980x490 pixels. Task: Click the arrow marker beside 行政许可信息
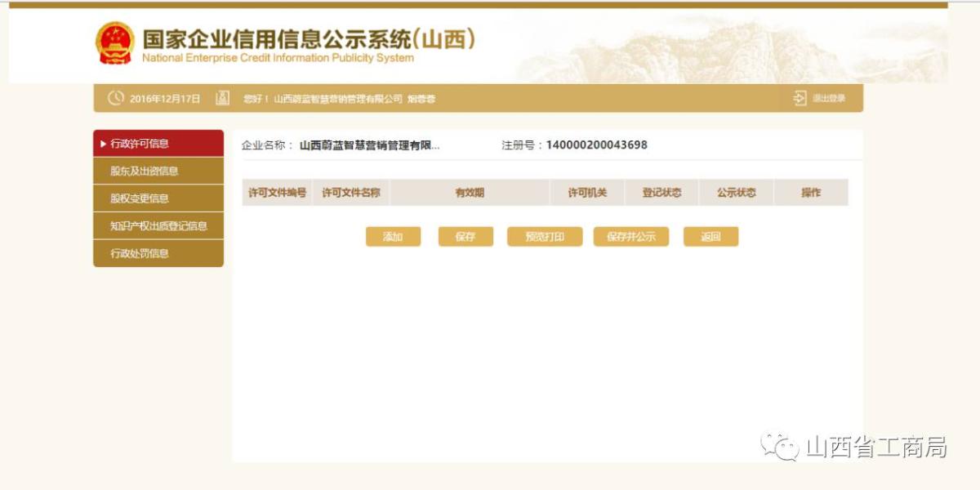(x=103, y=144)
